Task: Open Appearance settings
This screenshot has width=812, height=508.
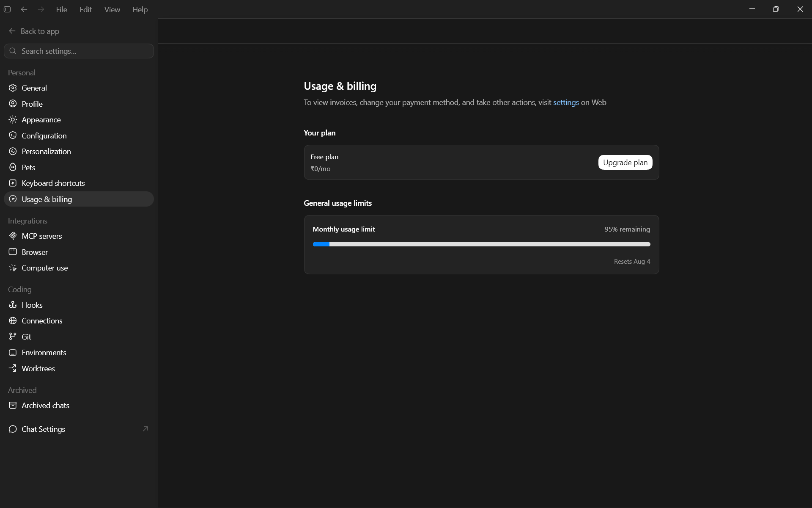Action: (x=79, y=120)
